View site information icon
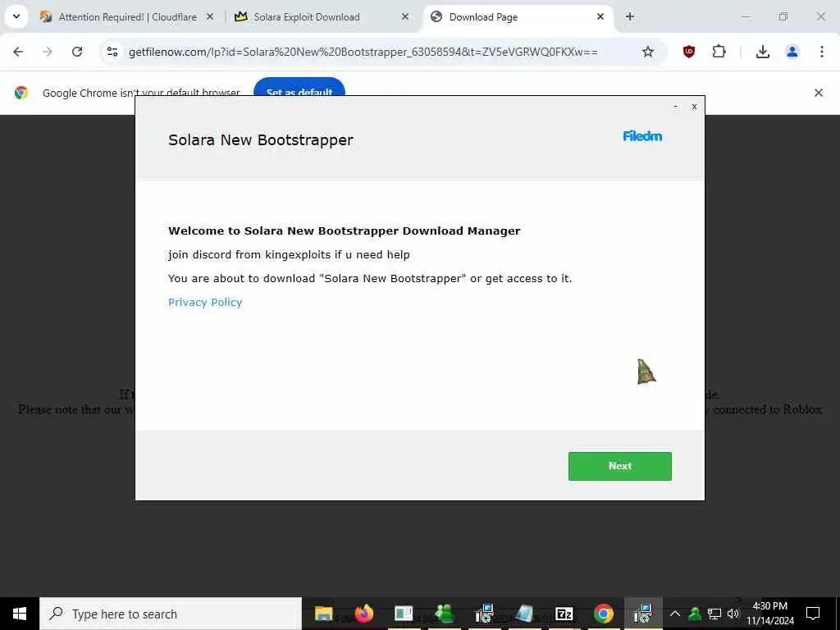This screenshot has width=840, height=630. pyautogui.click(x=112, y=52)
